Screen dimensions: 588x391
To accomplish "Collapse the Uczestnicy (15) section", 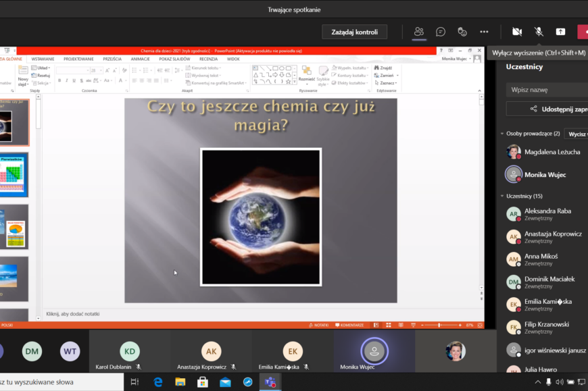I will pyautogui.click(x=502, y=196).
